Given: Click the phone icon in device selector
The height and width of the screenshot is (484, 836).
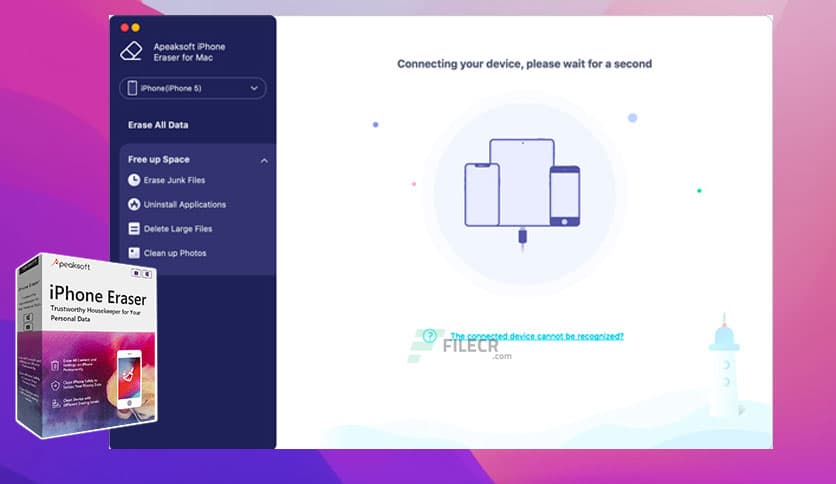Looking at the screenshot, I should tap(132, 88).
